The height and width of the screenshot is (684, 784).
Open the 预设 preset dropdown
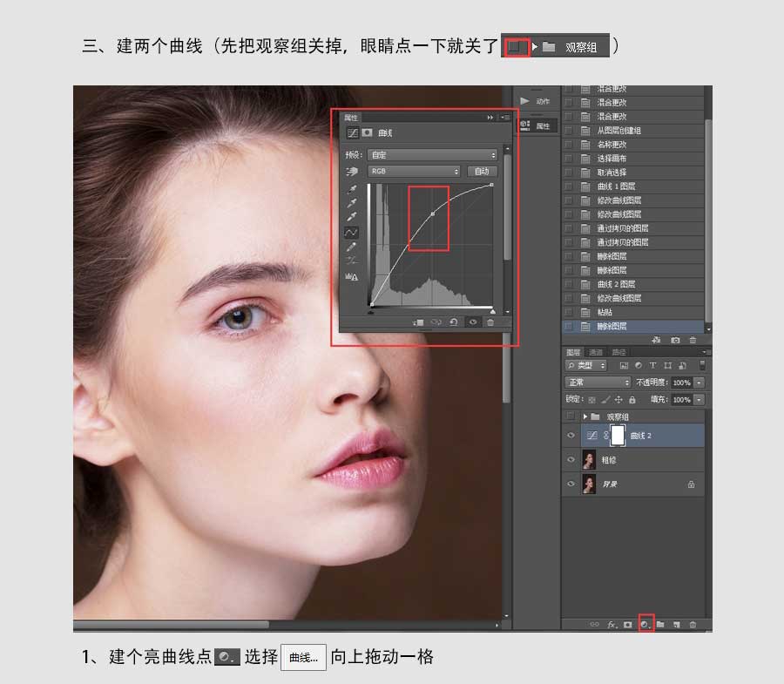432,154
